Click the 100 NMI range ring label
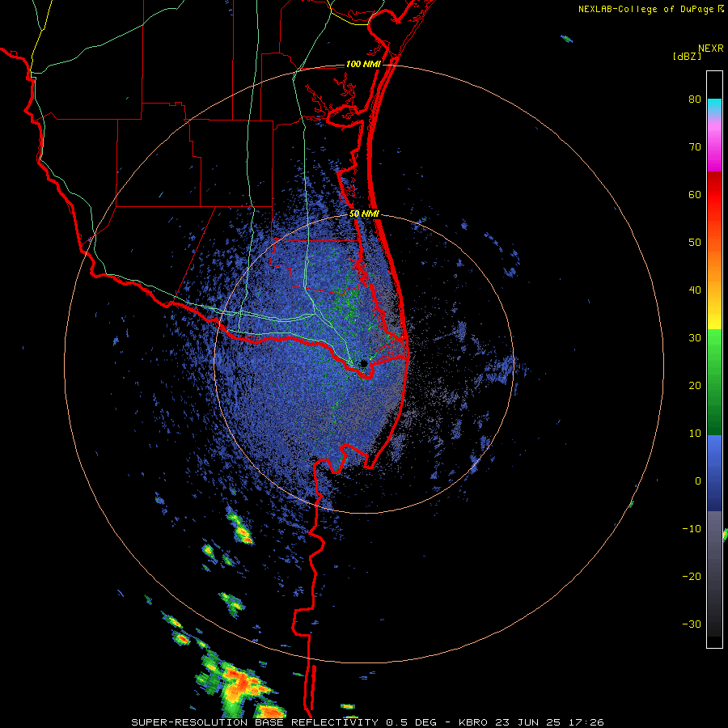 click(x=363, y=64)
